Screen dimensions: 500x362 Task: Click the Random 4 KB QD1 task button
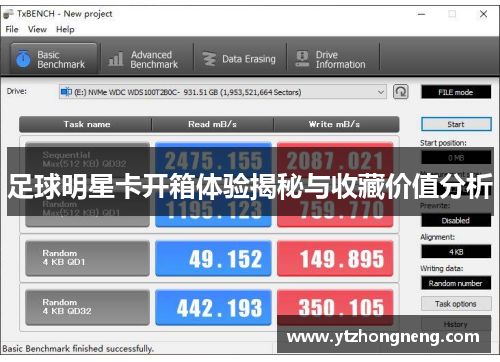[87, 258]
